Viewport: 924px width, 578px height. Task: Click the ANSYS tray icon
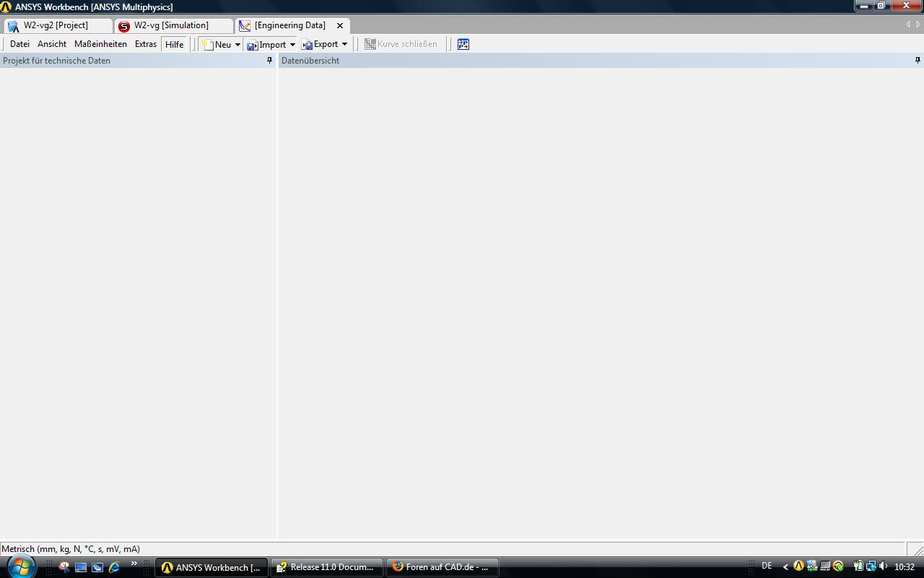click(798, 566)
